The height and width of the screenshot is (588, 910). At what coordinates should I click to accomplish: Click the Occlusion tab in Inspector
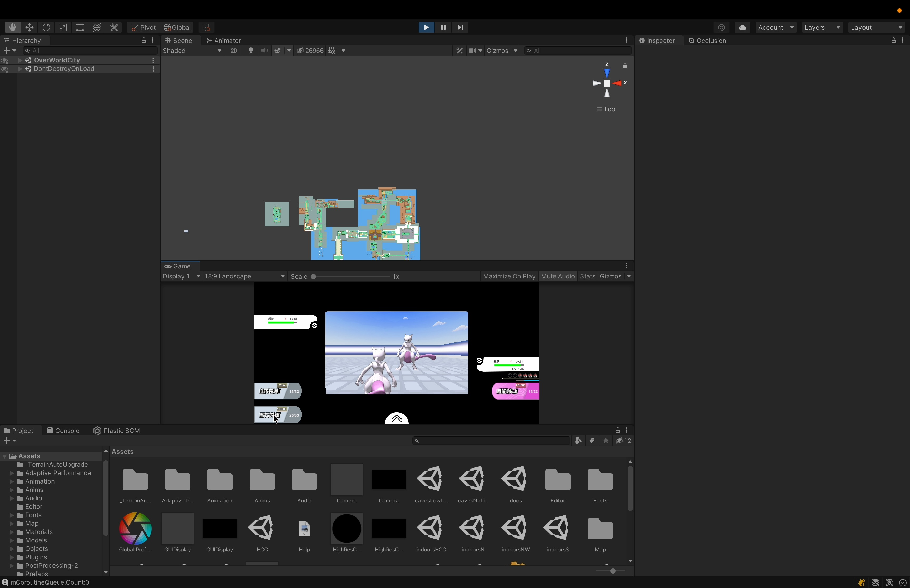(710, 41)
